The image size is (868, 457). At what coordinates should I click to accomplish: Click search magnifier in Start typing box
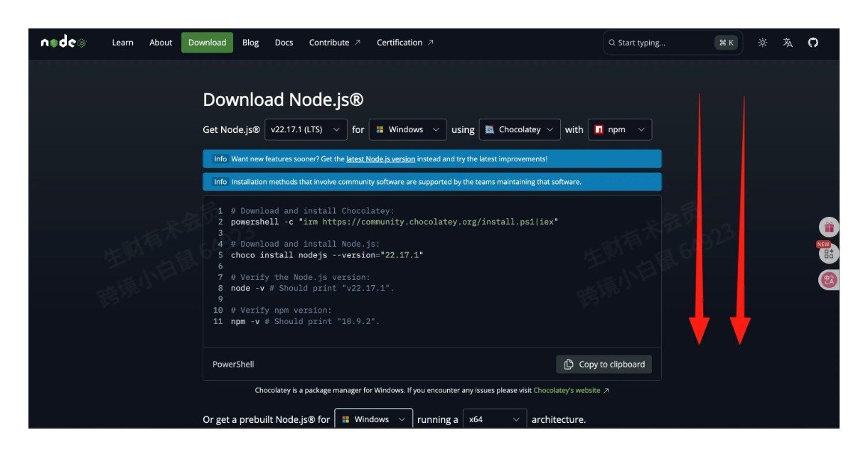click(x=612, y=43)
